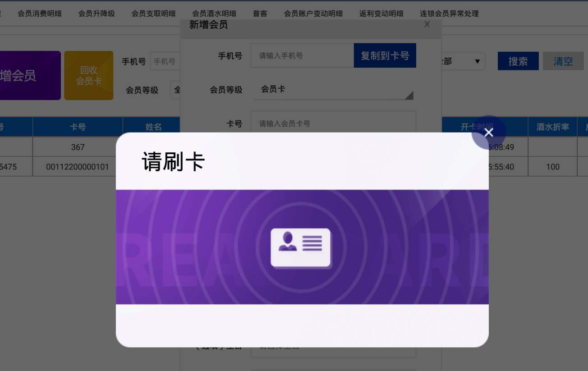The image size is (588, 371).
Task: Click 复制到卡号 button
Action: (385, 55)
